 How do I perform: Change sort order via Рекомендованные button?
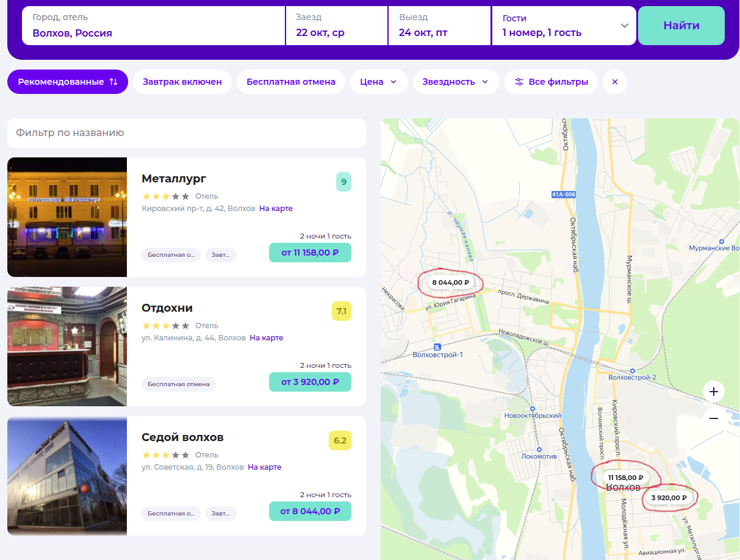[67, 82]
